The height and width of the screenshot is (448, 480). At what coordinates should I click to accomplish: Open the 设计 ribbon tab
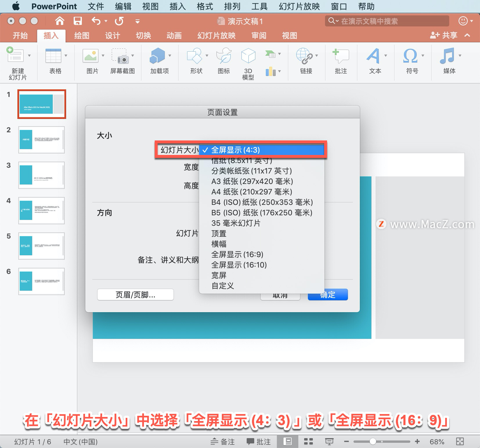pyautogui.click(x=113, y=35)
